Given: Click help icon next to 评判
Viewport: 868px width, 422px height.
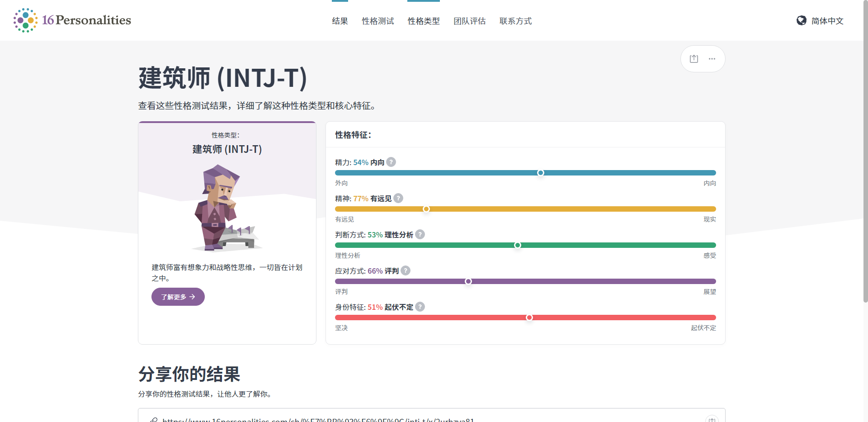Looking at the screenshot, I should (406, 271).
